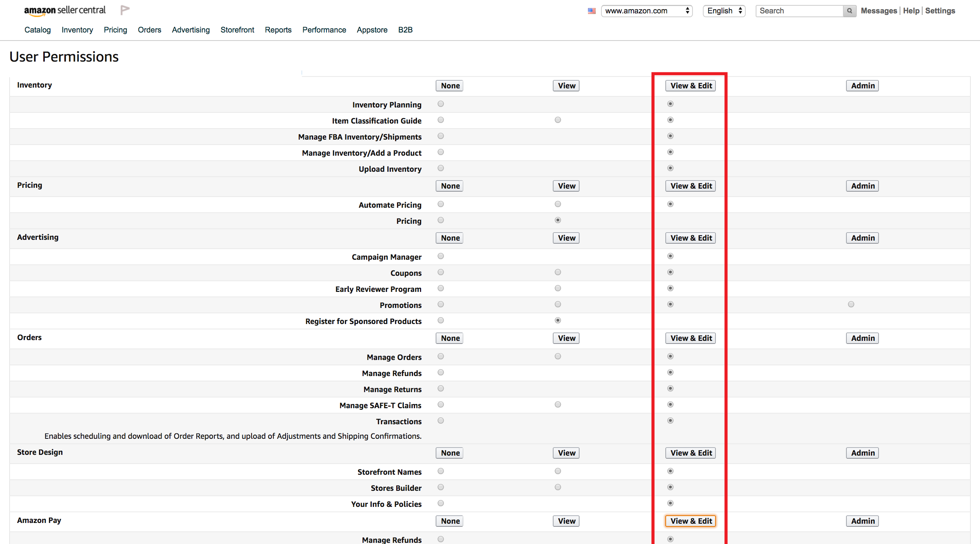Focus the Search input field
980x544 pixels.
tap(799, 11)
